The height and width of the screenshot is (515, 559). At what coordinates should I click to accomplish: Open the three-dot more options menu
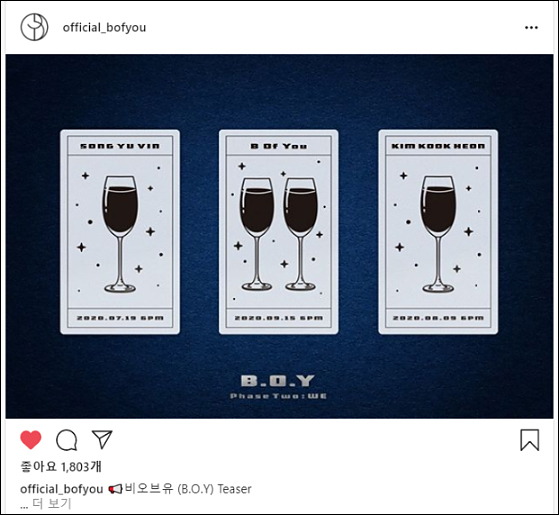531,27
